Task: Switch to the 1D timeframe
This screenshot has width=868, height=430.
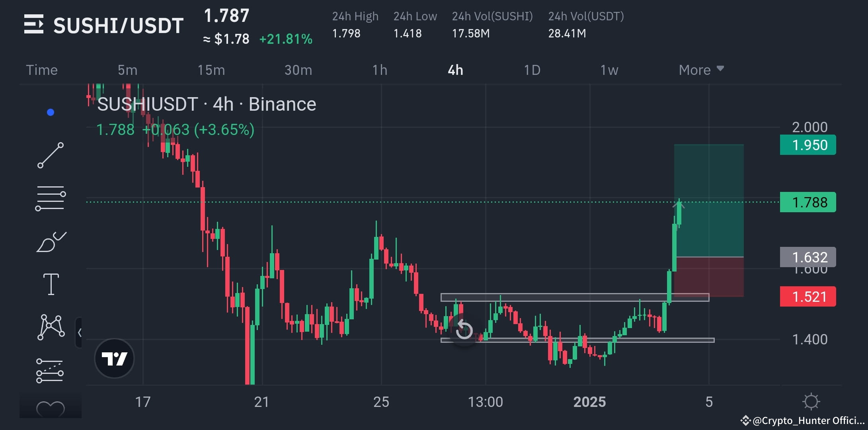Action: point(532,70)
